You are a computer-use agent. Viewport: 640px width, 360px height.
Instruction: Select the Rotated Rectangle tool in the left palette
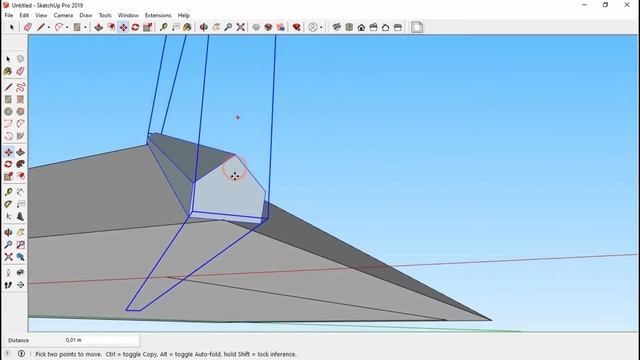[20, 99]
